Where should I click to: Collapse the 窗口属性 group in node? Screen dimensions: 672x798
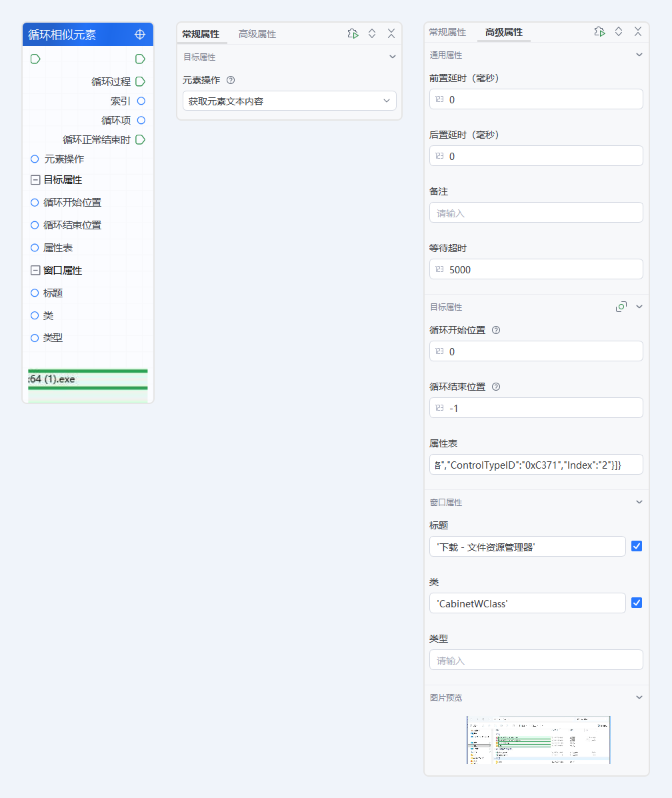[x=35, y=271]
